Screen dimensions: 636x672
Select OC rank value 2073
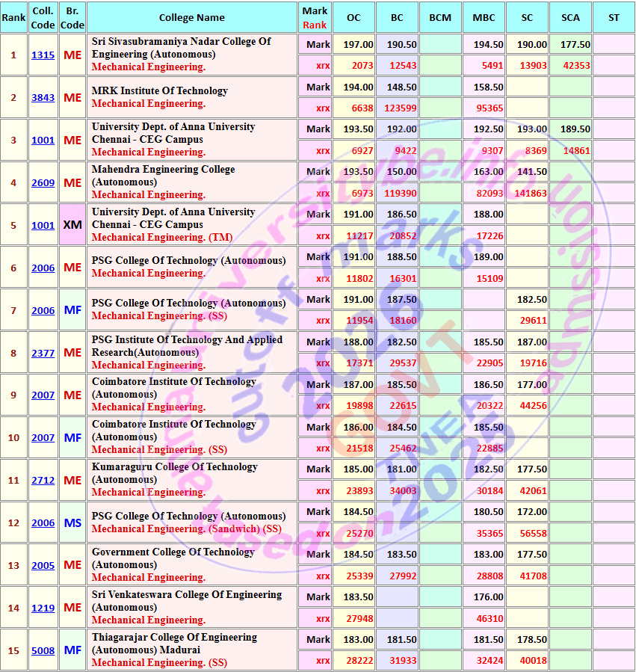click(x=362, y=66)
